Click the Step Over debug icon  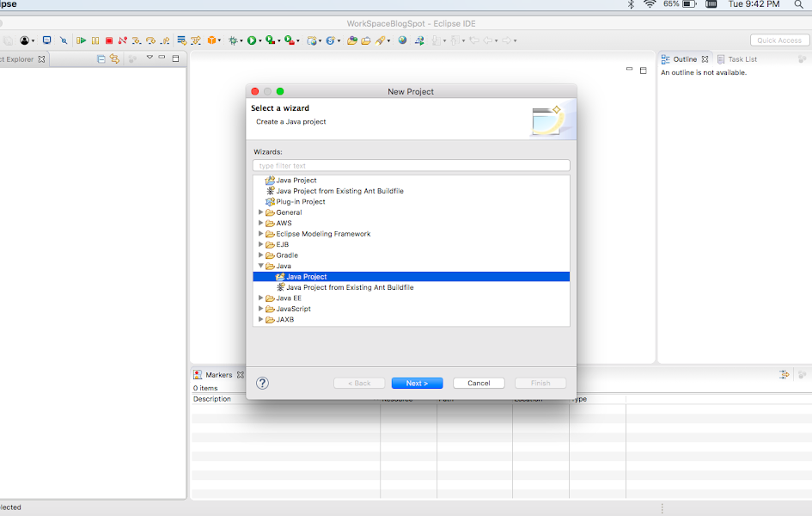[150, 40]
